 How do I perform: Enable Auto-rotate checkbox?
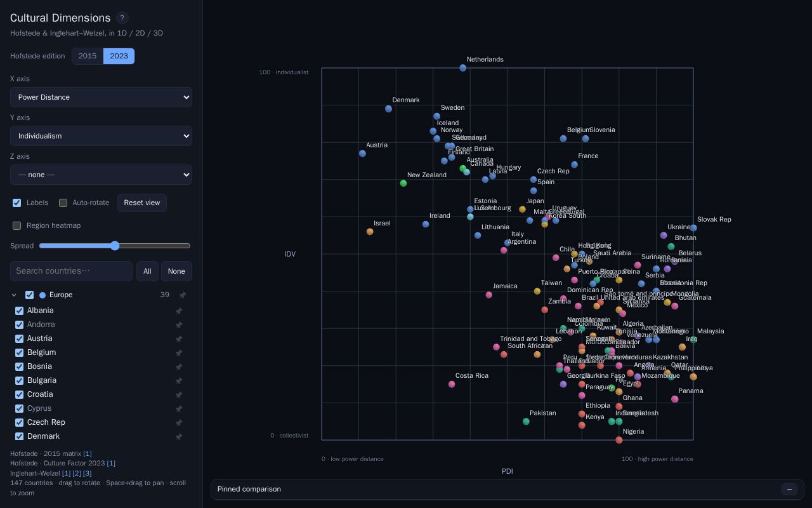[x=63, y=203]
